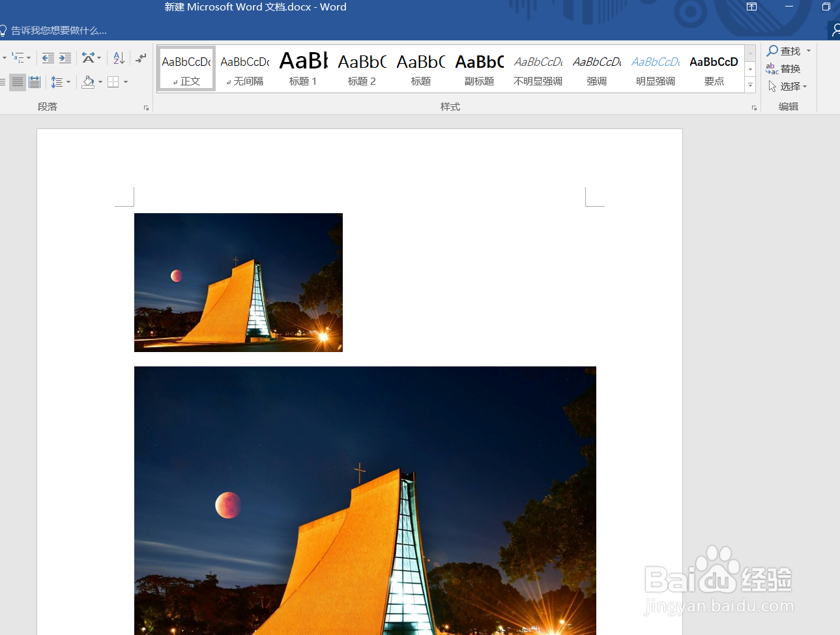Increase the paragraph indent

coord(65,58)
